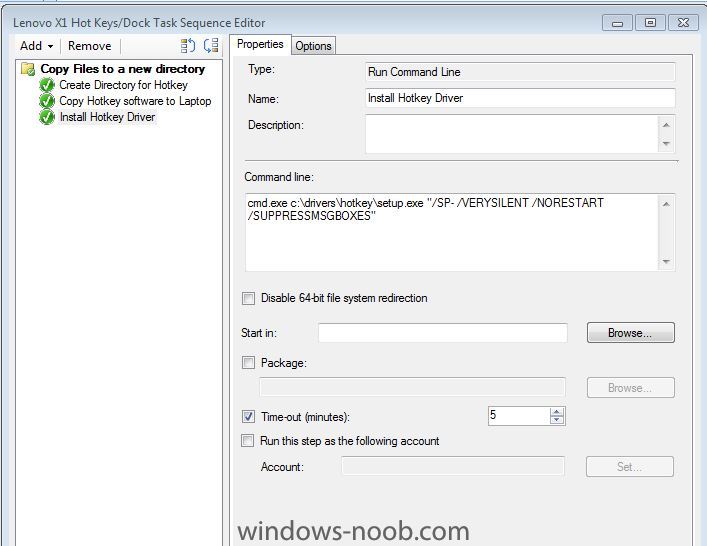Select the Install Hotkey Driver step
Screen dimensions: 707x546
point(107,117)
